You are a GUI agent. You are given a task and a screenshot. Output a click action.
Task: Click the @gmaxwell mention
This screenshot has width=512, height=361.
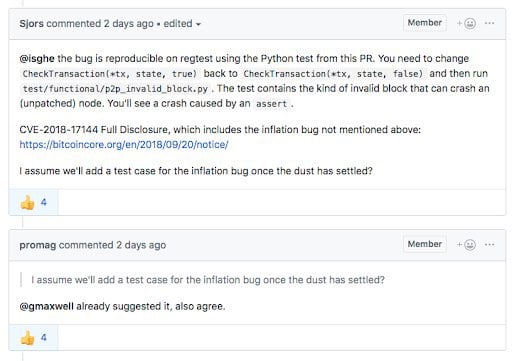46,306
